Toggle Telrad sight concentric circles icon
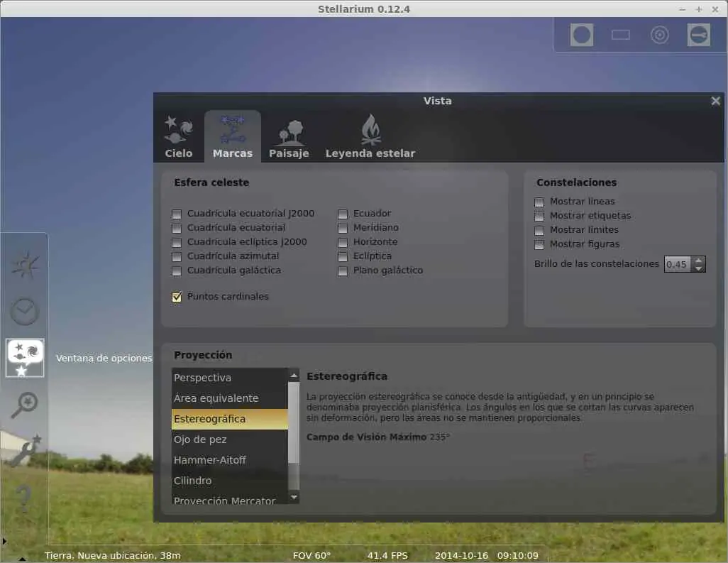The width and height of the screenshot is (728, 563). click(660, 35)
